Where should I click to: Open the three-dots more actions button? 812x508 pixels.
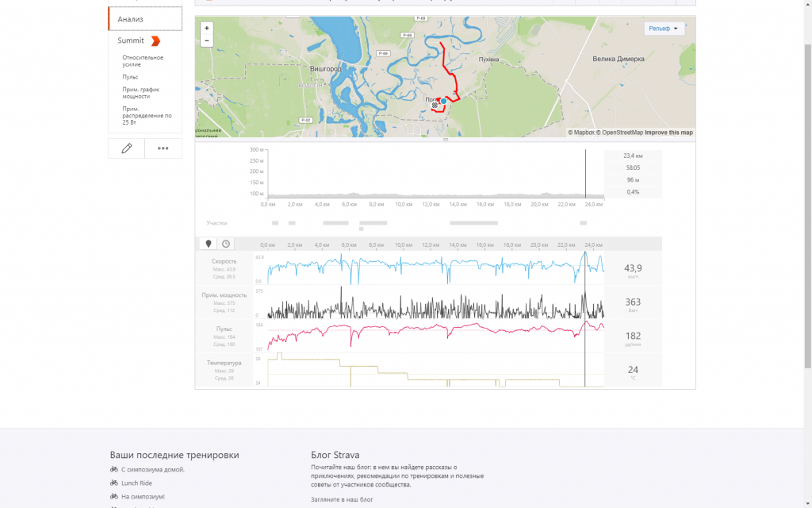click(163, 148)
